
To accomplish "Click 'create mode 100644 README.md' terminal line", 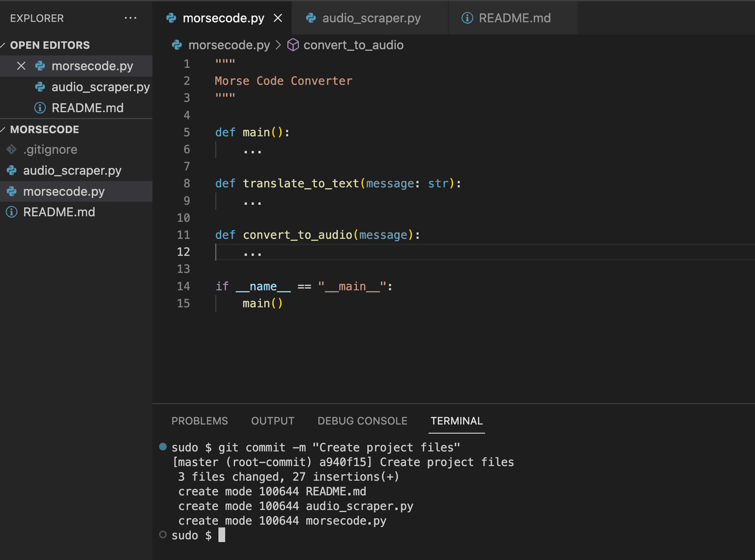I will pyautogui.click(x=272, y=492).
